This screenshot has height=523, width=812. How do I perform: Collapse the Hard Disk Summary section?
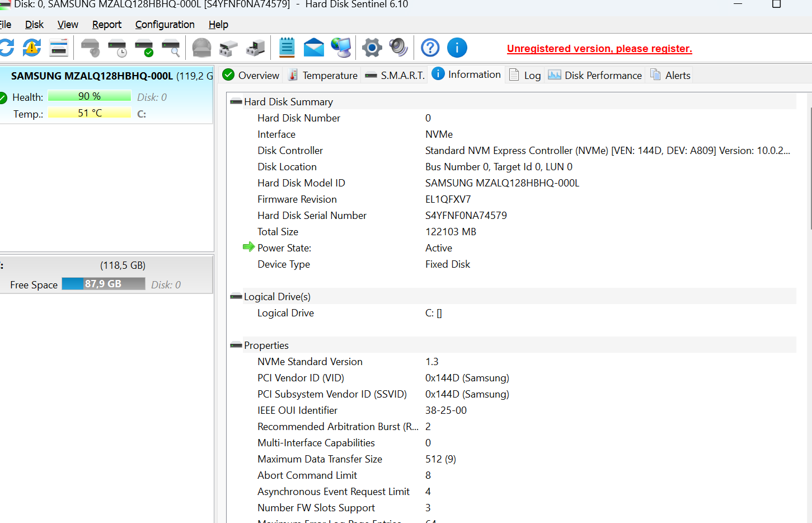[236, 102]
